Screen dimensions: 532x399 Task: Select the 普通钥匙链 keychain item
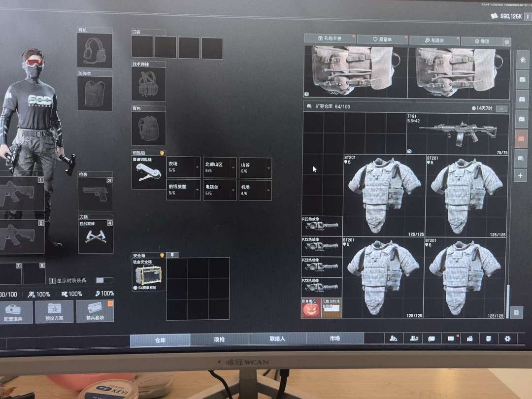(149, 172)
